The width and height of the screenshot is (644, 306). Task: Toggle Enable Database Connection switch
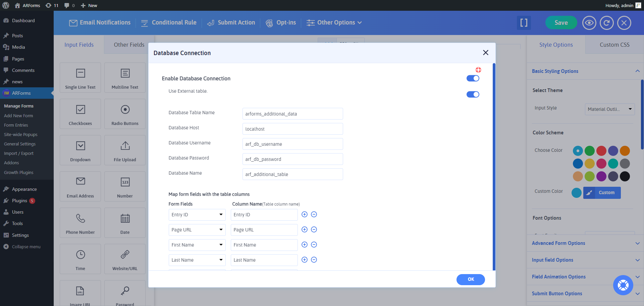click(x=473, y=78)
